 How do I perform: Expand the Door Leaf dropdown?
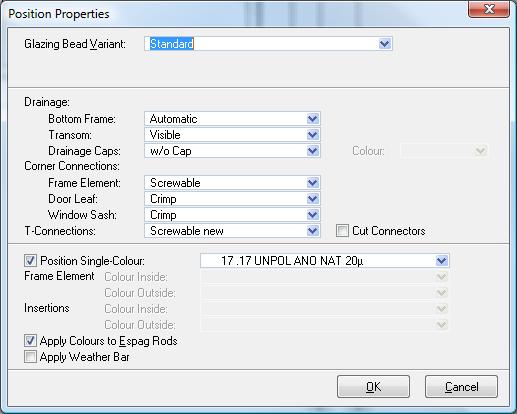click(313, 199)
